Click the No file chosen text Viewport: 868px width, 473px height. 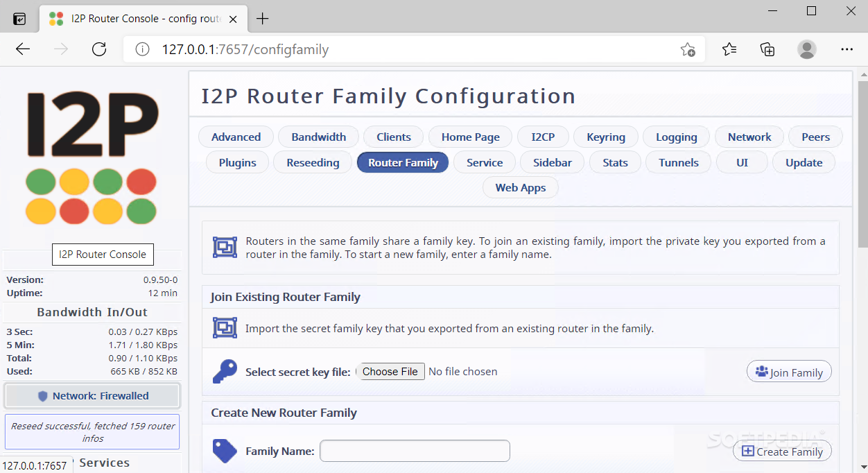463,372
